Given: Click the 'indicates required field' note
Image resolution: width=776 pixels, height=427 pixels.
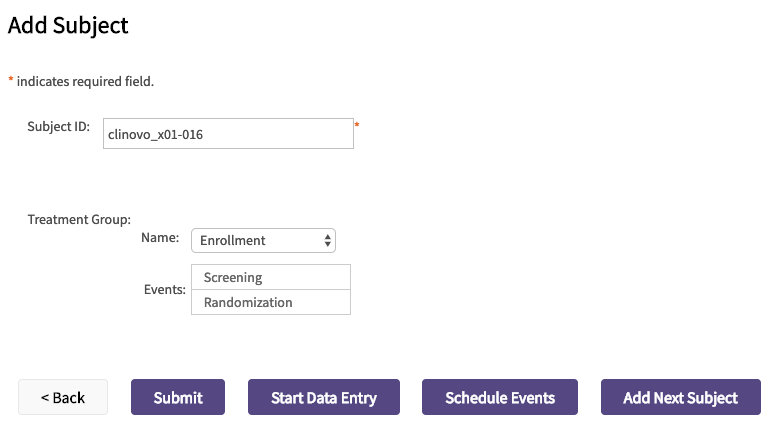Looking at the screenshot, I should [85, 81].
